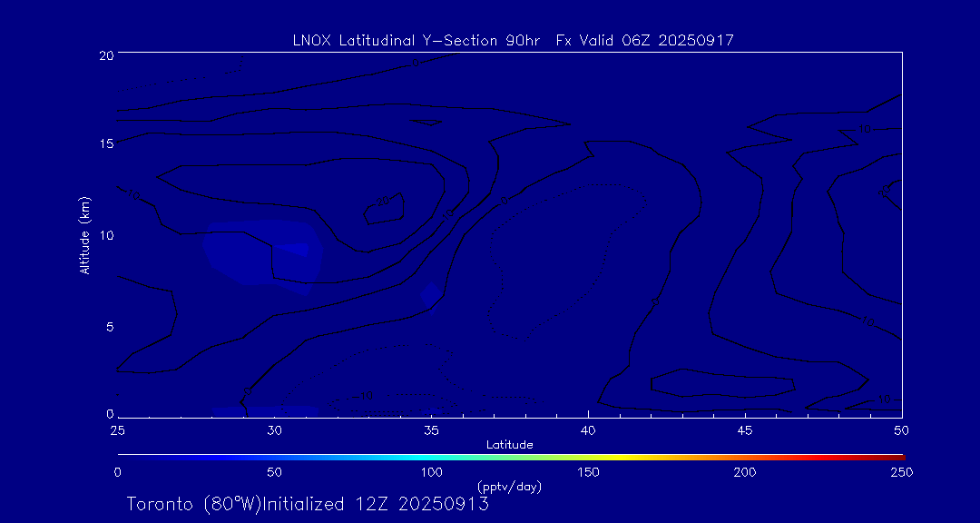Click altitude axis tick label 20
The width and height of the screenshot is (980, 523).
pos(104,55)
